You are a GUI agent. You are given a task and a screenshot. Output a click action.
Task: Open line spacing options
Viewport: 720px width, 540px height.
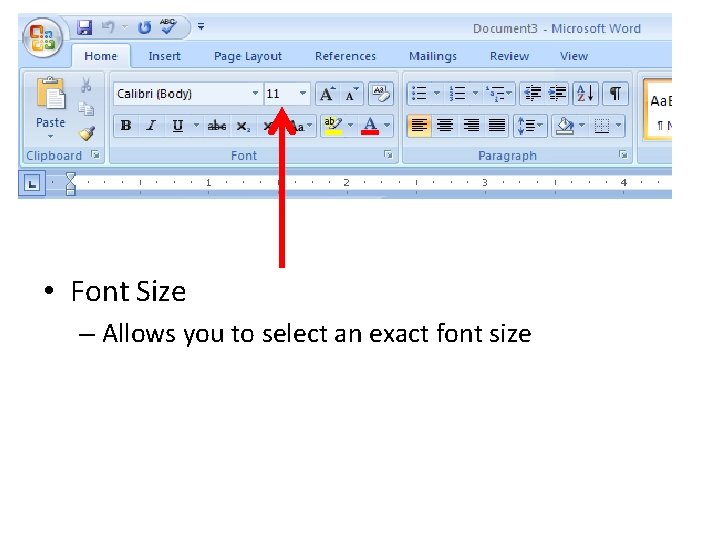click(x=530, y=125)
